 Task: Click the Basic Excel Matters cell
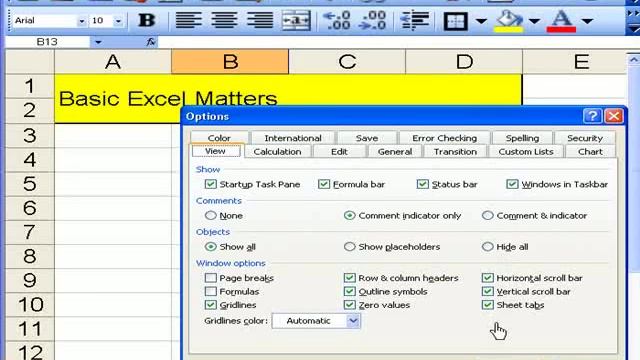(288, 98)
